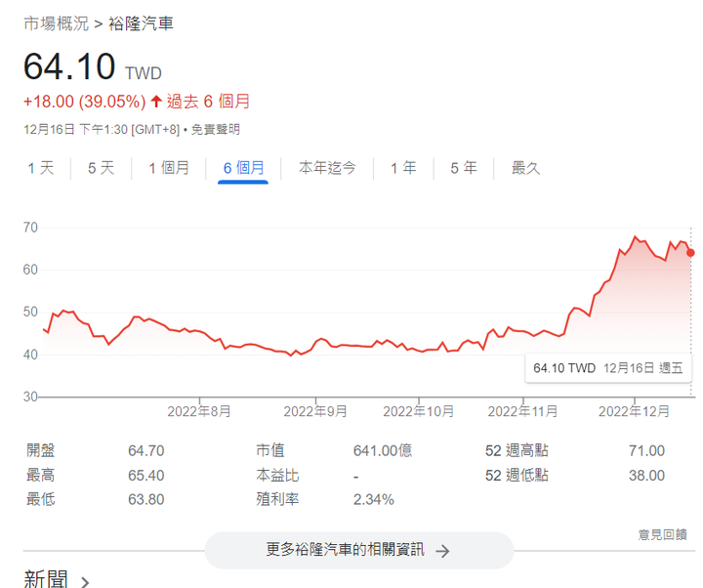Show the 1 年 chart range
The image size is (703, 588).
[403, 168]
